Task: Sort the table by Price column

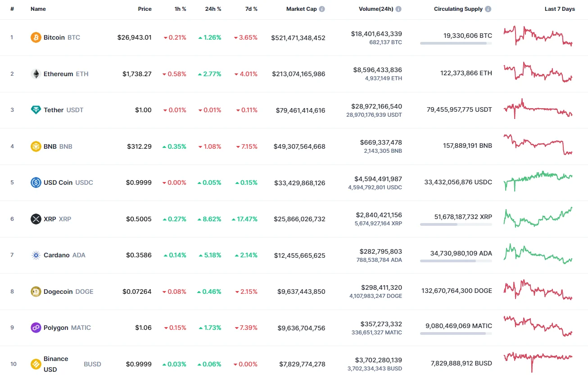Action: [145, 8]
